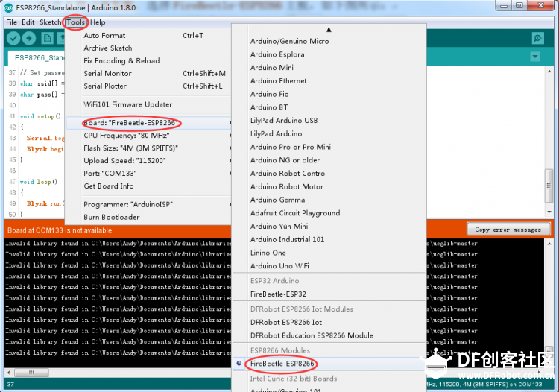This screenshot has height=392, width=559.
Task: Click the Upload arrow toolbar icon
Action: point(29,38)
